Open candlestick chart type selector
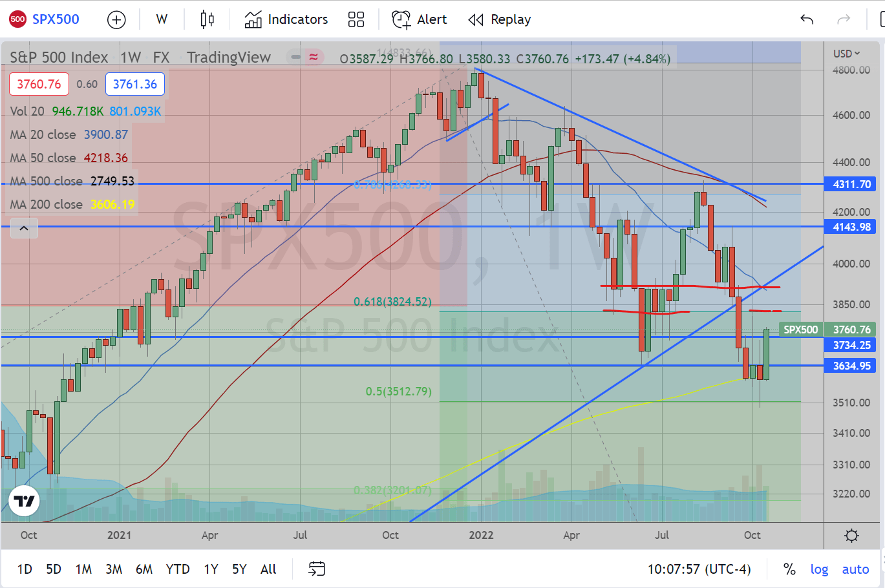 [207, 19]
